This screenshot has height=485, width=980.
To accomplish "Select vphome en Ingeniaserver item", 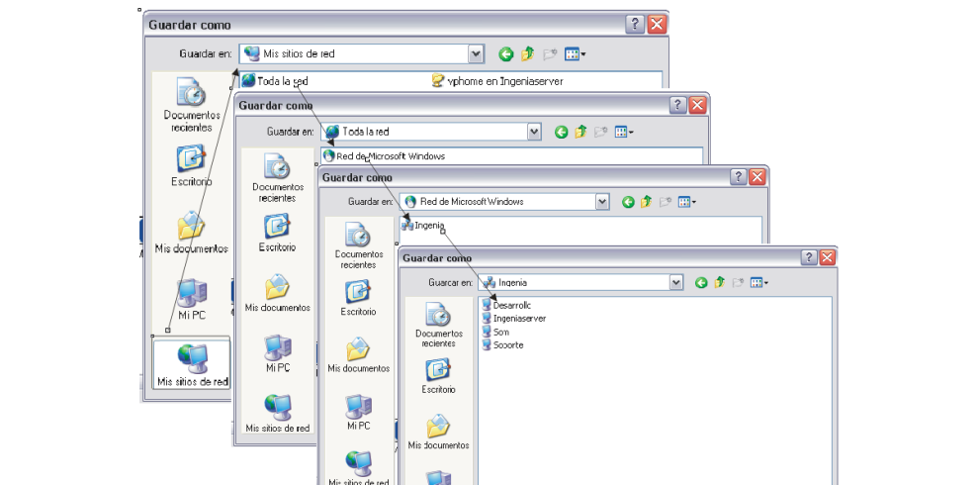I will tap(497, 81).
